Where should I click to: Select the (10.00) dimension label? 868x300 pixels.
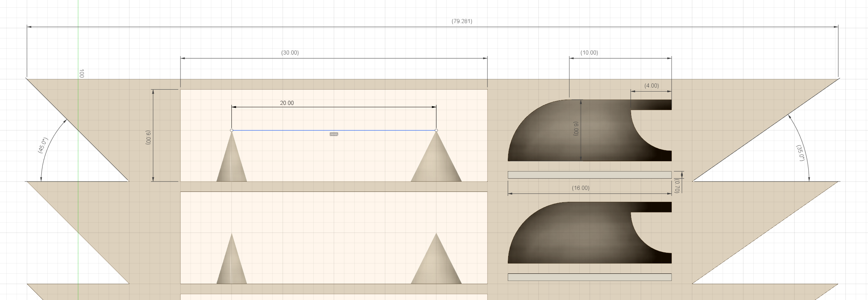(x=589, y=53)
